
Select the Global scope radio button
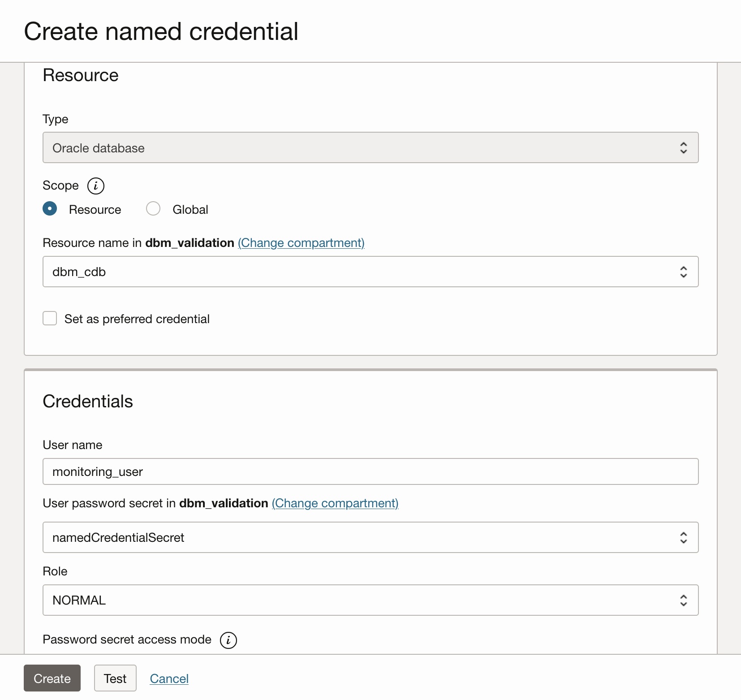pyautogui.click(x=153, y=209)
